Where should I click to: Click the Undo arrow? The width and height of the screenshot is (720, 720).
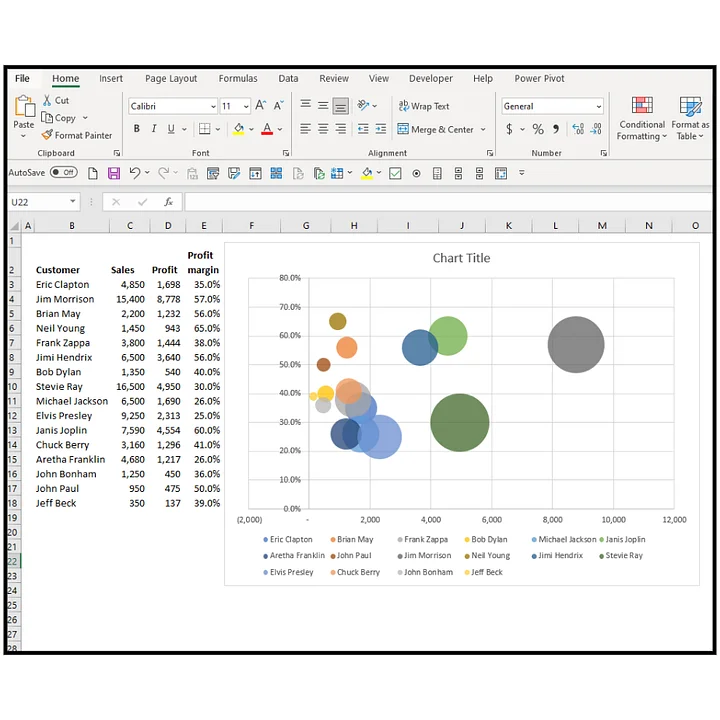pyautogui.click(x=135, y=173)
